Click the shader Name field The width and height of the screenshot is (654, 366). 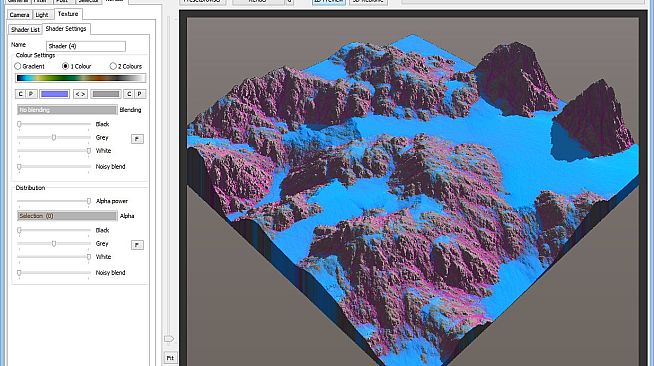(x=86, y=46)
